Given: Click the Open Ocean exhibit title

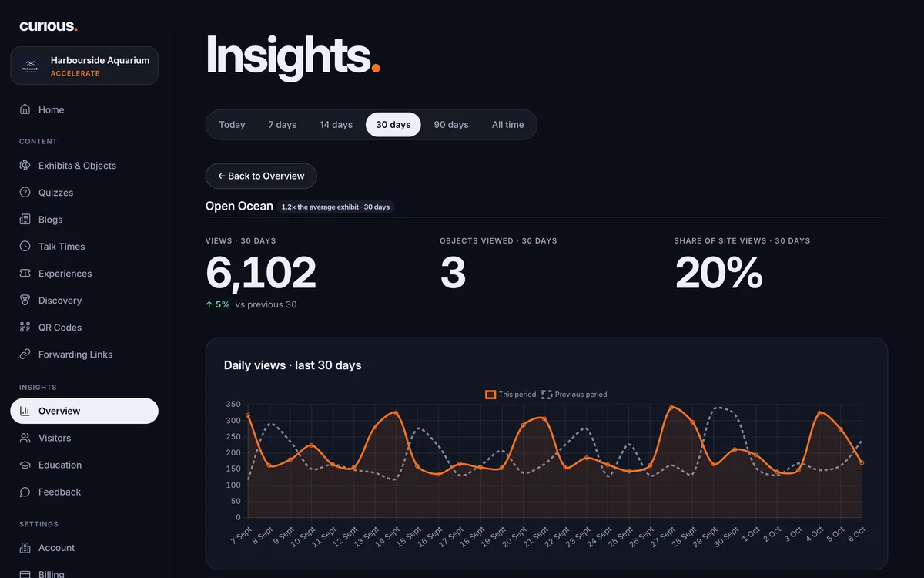Looking at the screenshot, I should tap(239, 206).
